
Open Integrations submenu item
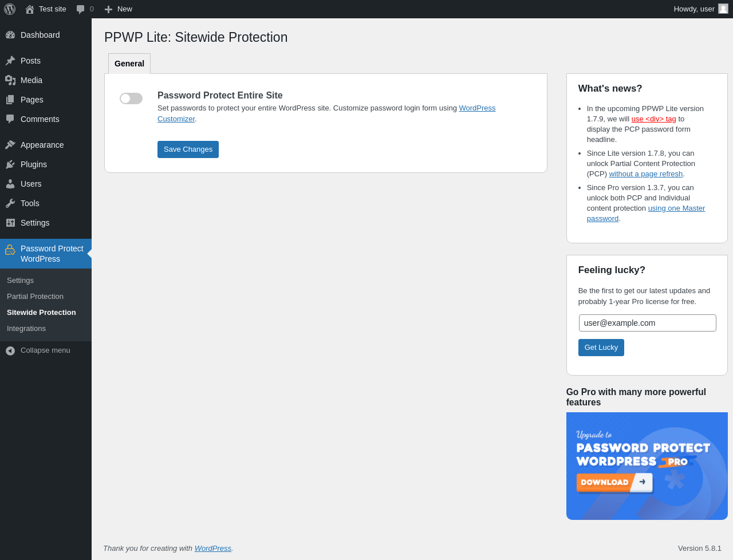coord(26,329)
